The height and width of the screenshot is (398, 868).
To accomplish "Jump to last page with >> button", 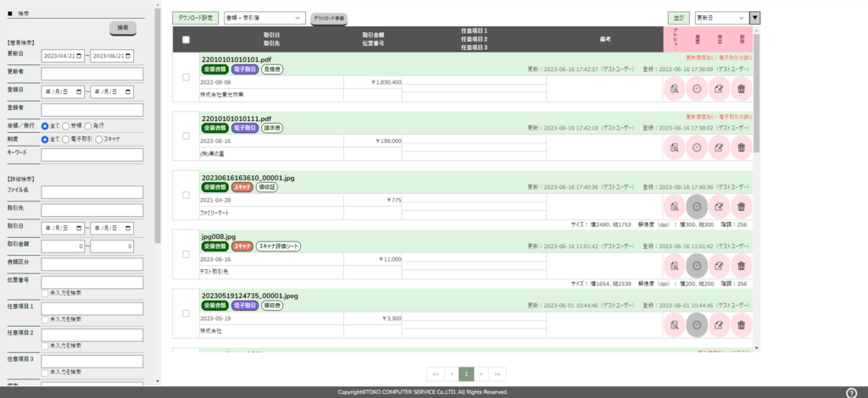I will click(498, 373).
